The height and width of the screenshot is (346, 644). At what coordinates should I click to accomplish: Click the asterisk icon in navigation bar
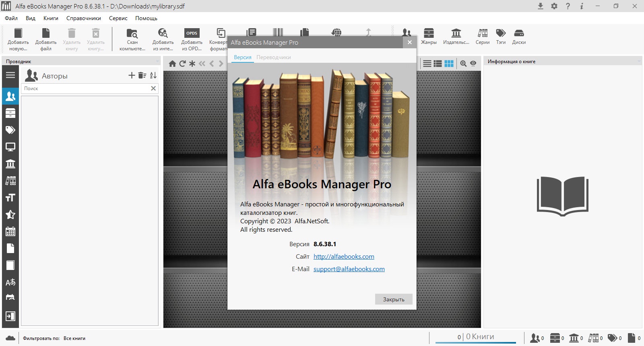click(x=192, y=64)
